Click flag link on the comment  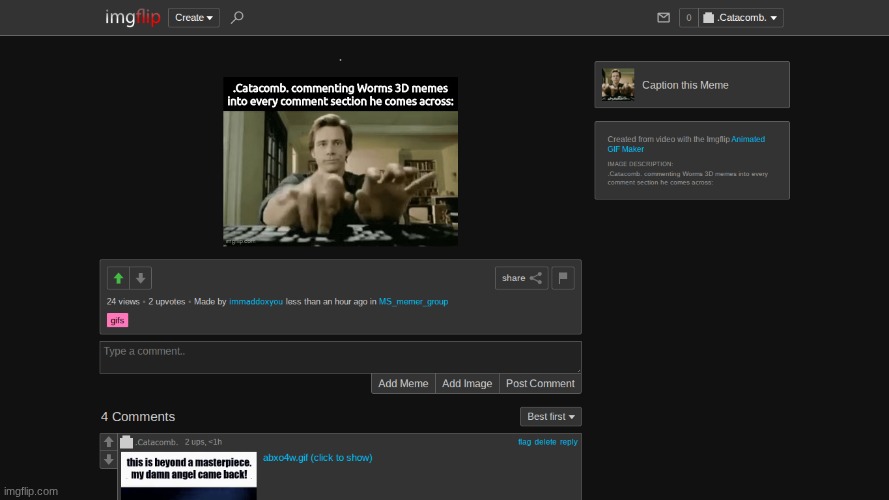point(524,442)
